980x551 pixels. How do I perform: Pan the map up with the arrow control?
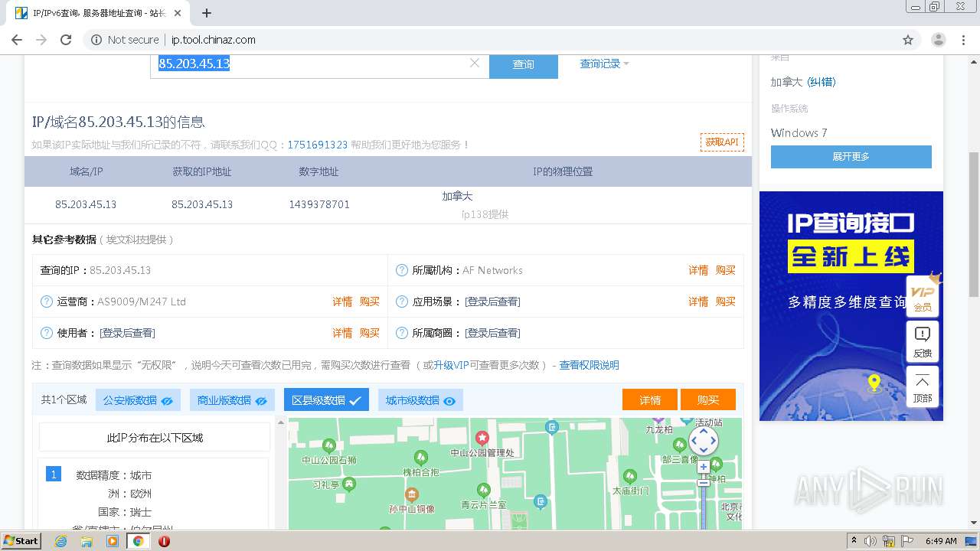tap(704, 431)
